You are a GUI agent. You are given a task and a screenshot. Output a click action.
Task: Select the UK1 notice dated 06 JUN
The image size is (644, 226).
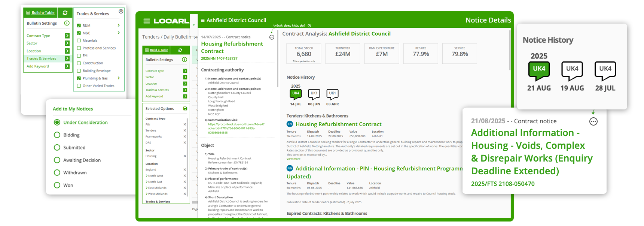[x=314, y=94]
